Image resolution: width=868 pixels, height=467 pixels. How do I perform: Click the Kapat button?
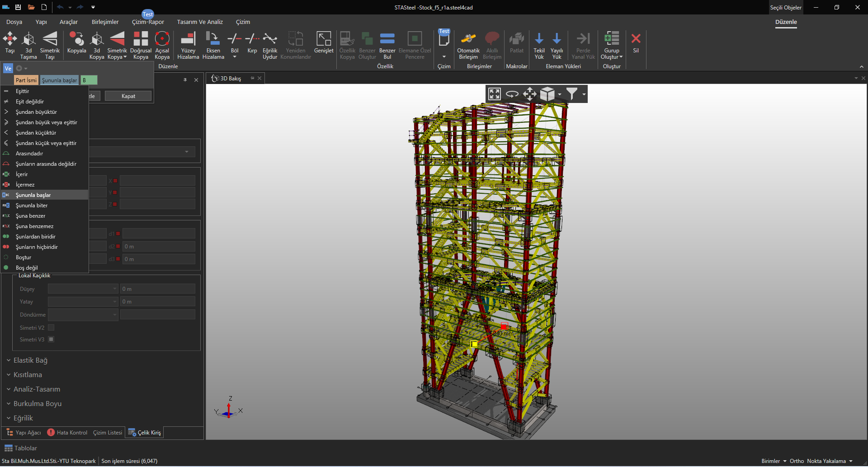128,96
